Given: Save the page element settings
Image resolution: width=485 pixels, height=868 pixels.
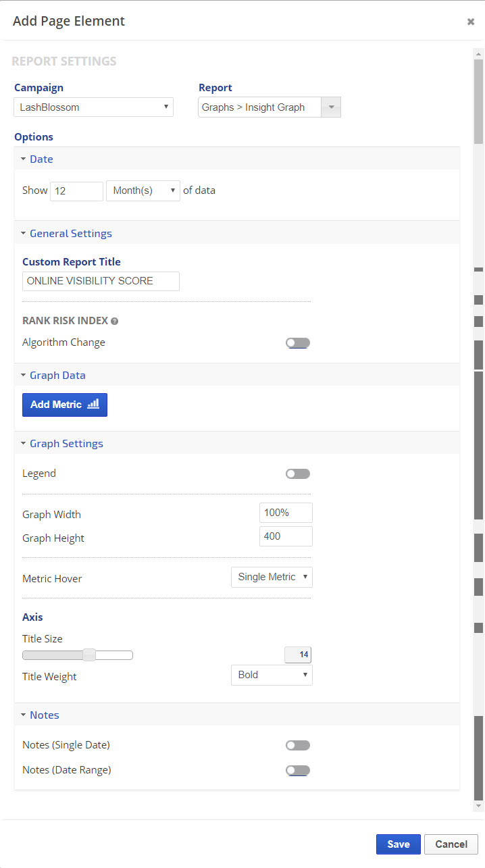Looking at the screenshot, I should (398, 844).
